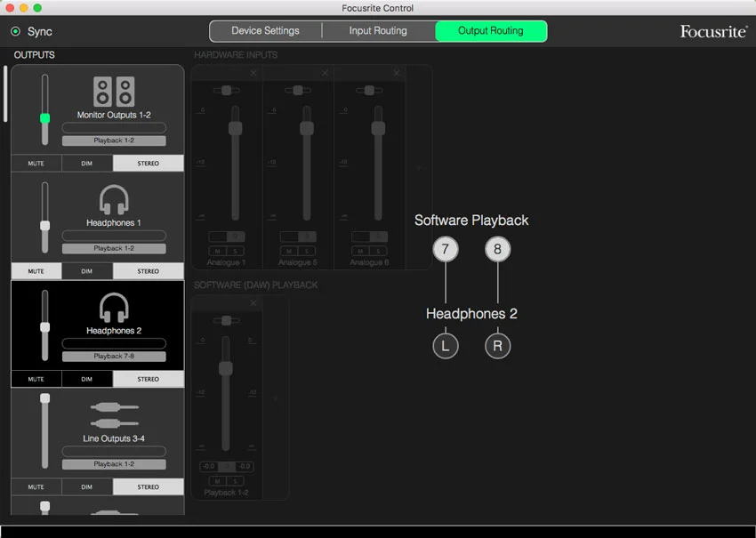Image resolution: width=756 pixels, height=538 pixels.
Task: Click the Headphones 1 headphone icon
Action: click(x=114, y=199)
